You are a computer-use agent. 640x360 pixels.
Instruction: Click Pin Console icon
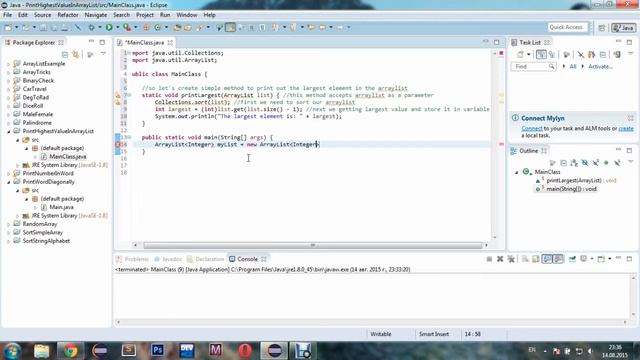(x=572, y=259)
